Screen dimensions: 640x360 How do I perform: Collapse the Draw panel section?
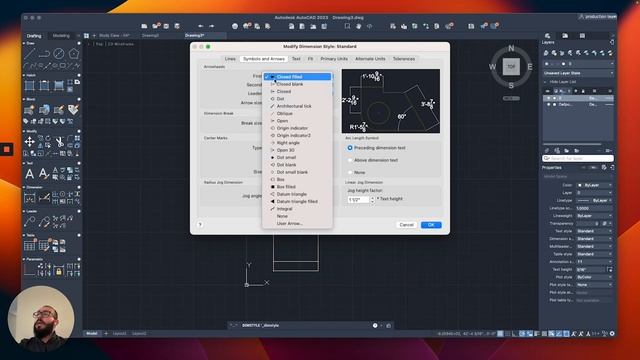pos(24,43)
